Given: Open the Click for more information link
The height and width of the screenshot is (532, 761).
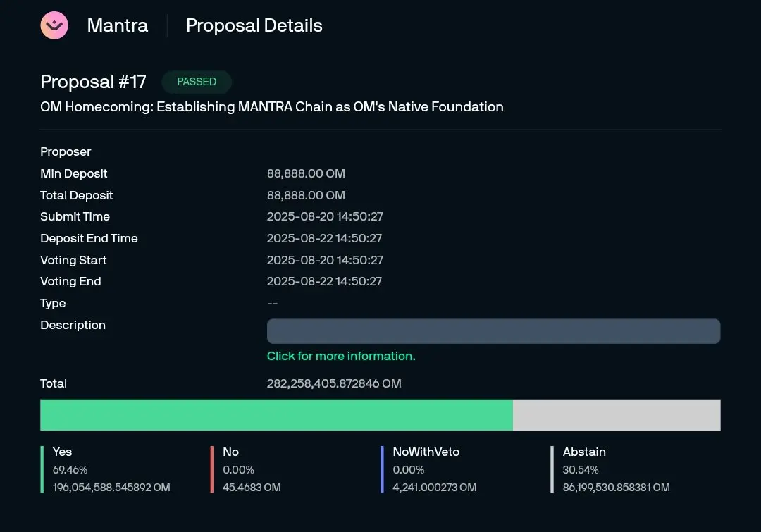Looking at the screenshot, I should click(341, 356).
